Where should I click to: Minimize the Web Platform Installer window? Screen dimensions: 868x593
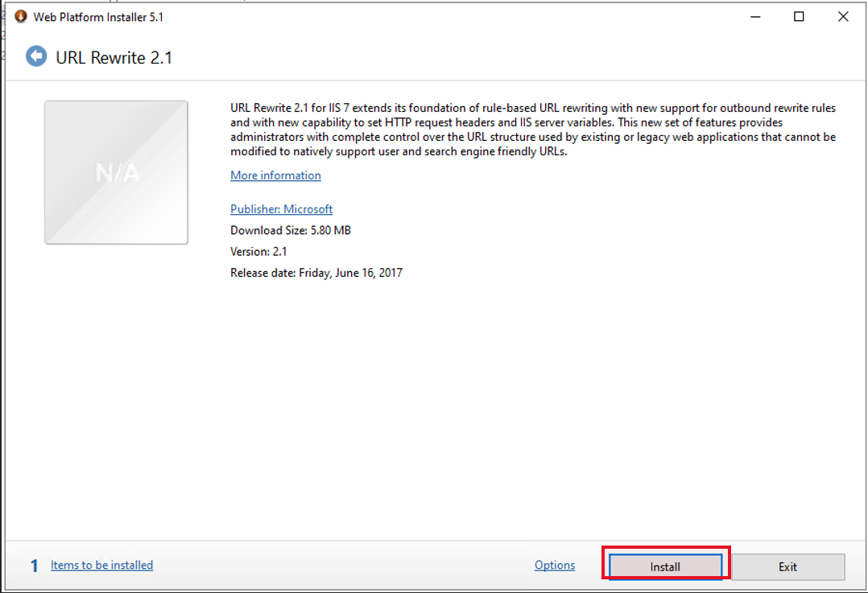click(x=754, y=16)
